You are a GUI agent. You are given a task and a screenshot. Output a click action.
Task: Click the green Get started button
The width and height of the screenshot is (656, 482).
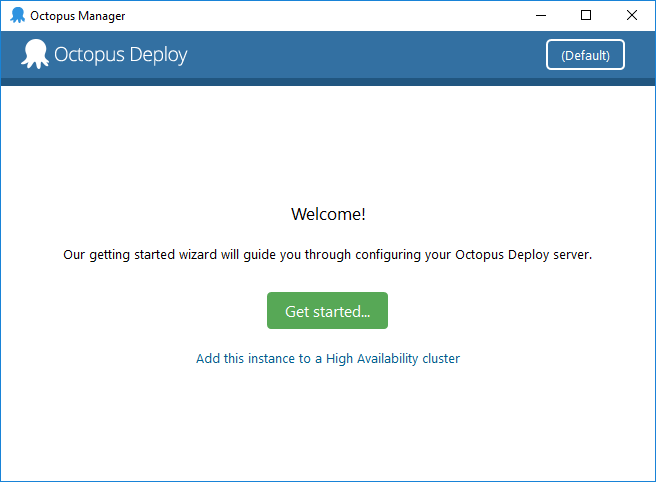[327, 310]
